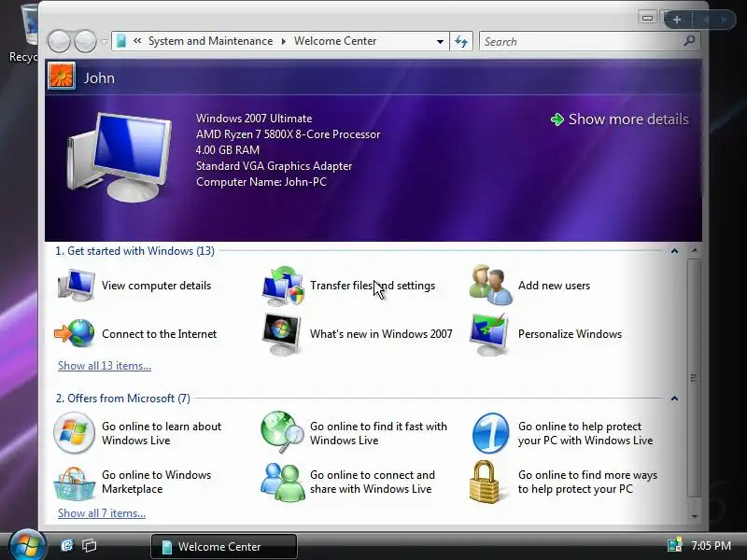Click the 4.00 GB RAM text
The height and width of the screenshot is (560, 747).
pos(227,150)
